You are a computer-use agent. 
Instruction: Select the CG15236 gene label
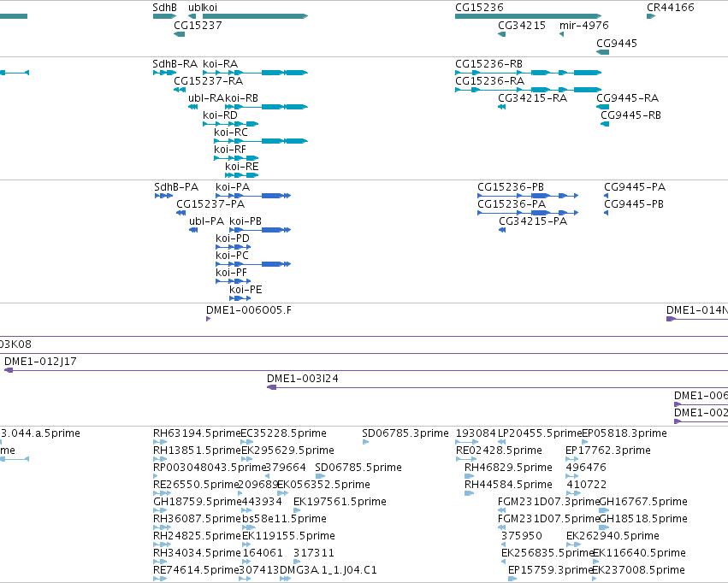point(479,8)
